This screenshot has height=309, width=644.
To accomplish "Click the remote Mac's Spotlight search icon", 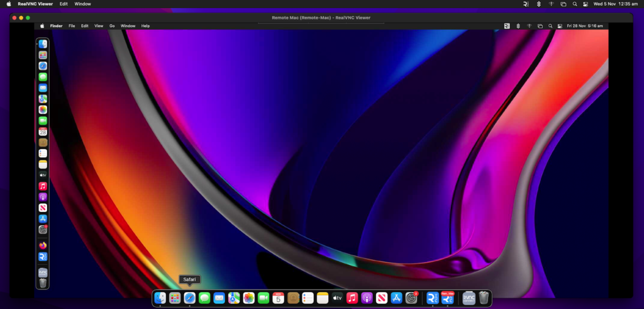I will [x=550, y=26].
